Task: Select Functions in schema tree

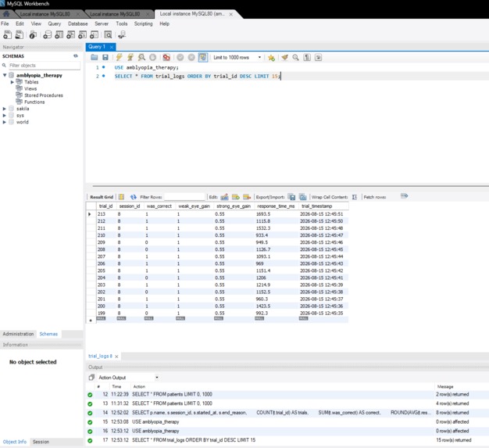Action: 34,102
